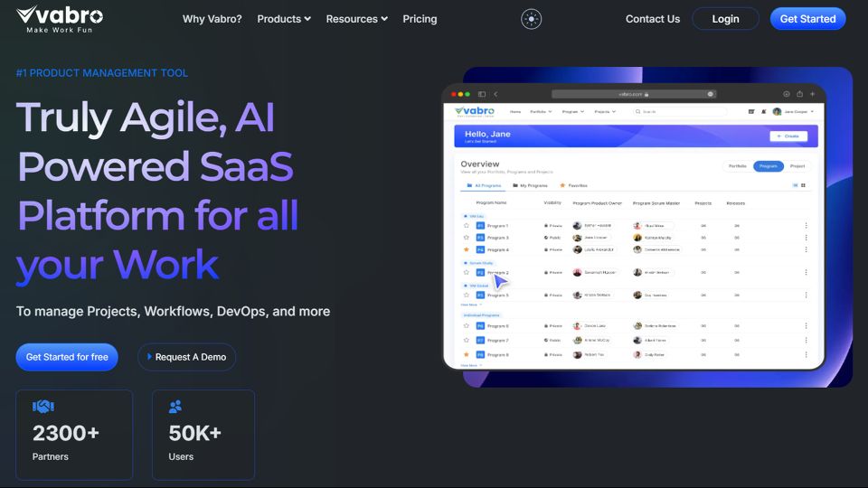Viewport: 868px width, 488px height.
Task: Click the Vabro logo in the header
Action: coord(60,18)
